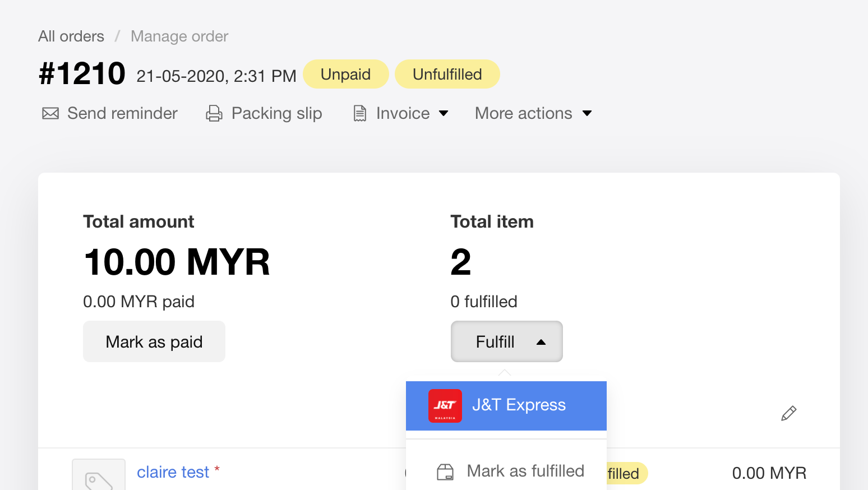Click the order number #1210
Image resolution: width=868 pixels, height=490 pixels.
coord(82,73)
